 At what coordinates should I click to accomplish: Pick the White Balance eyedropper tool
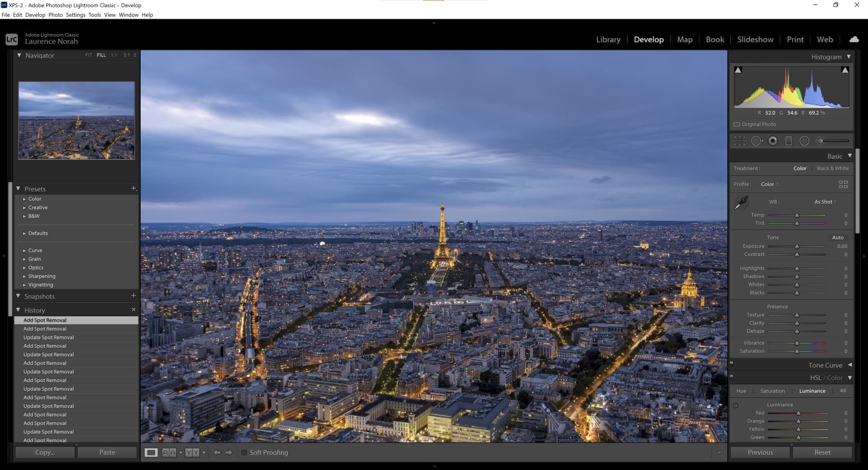[741, 202]
